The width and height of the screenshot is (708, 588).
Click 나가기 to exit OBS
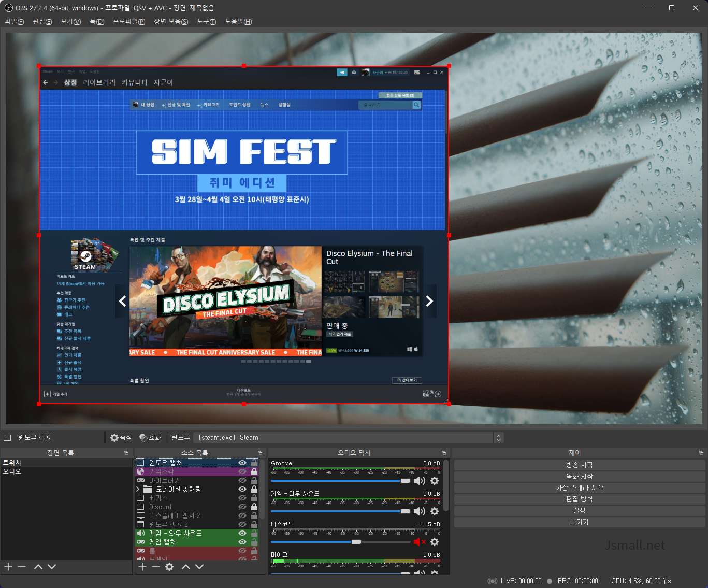point(580,522)
